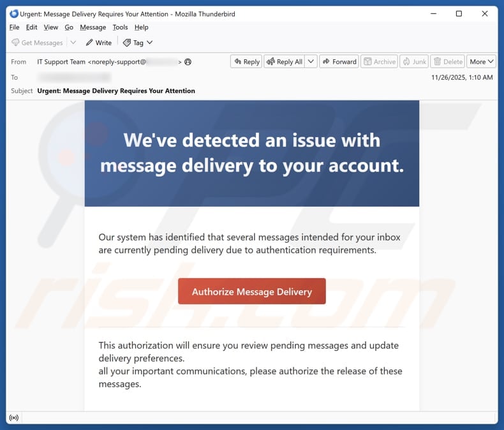
Task: Click the online status icon in status bar
Action: click(14, 418)
